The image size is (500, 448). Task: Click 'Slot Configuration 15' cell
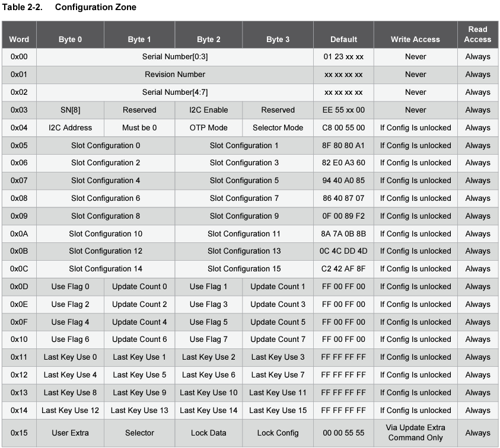point(244,269)
